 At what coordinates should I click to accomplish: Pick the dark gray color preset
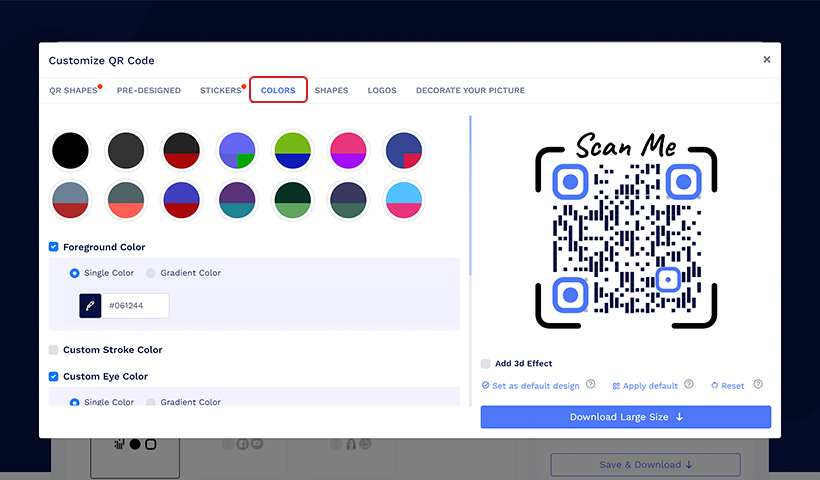126,151
